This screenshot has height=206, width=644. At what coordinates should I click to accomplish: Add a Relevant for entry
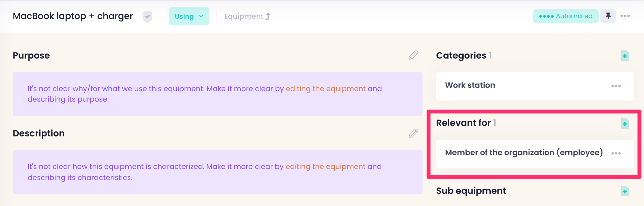(625, 123)
